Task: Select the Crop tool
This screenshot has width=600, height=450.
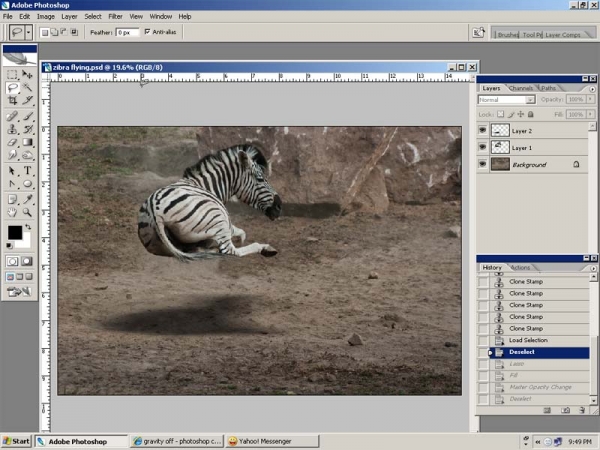Action: click(x=12, y=101)
